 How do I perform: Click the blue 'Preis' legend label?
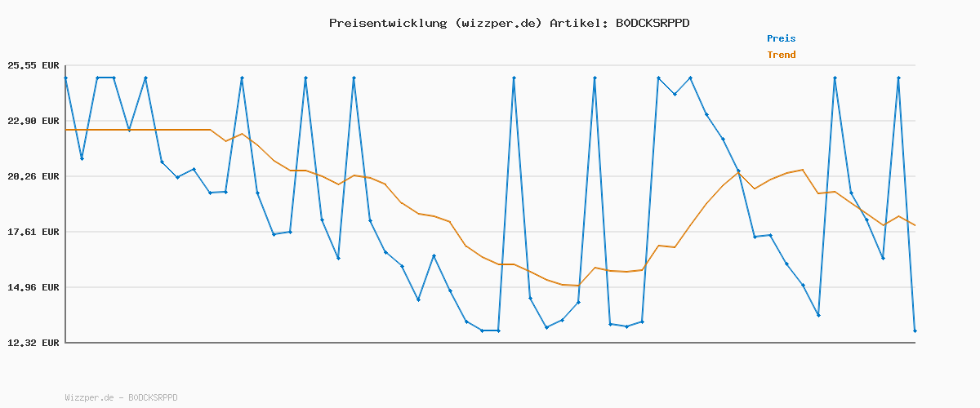[781, 38]
